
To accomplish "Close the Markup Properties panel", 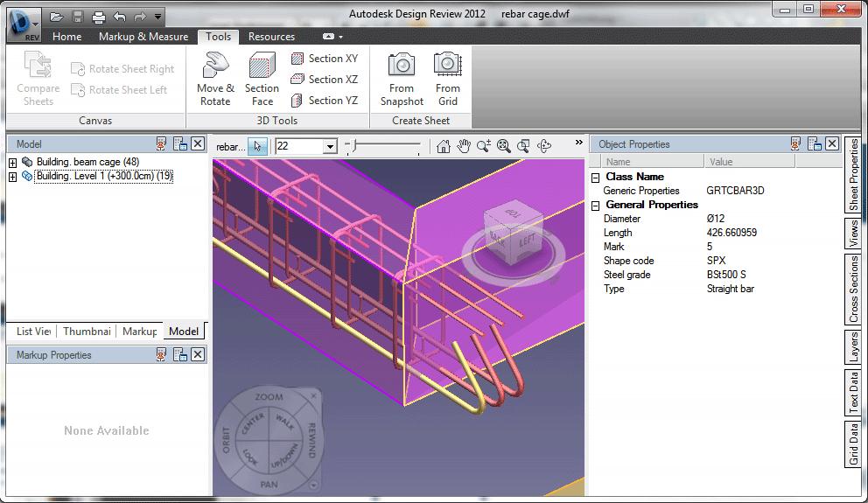I will coord(198,354).
